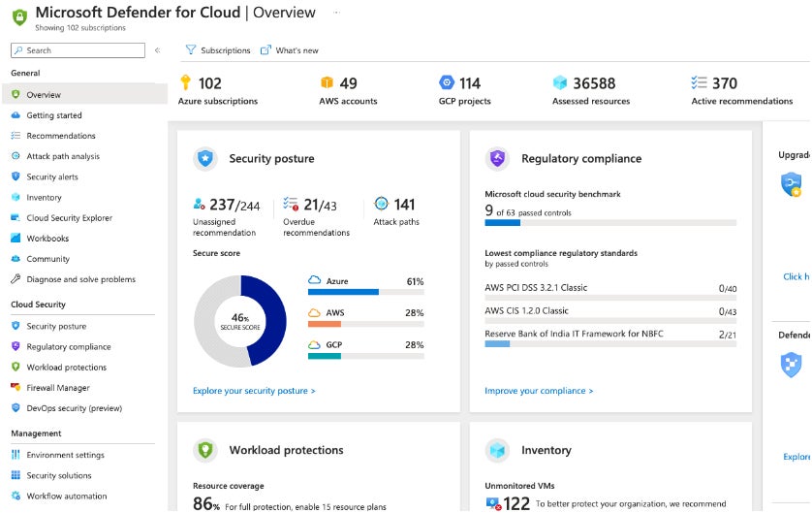Click the Attack path analysis icon
Viewport: 812px width, 513px height.
coord(16,156)
